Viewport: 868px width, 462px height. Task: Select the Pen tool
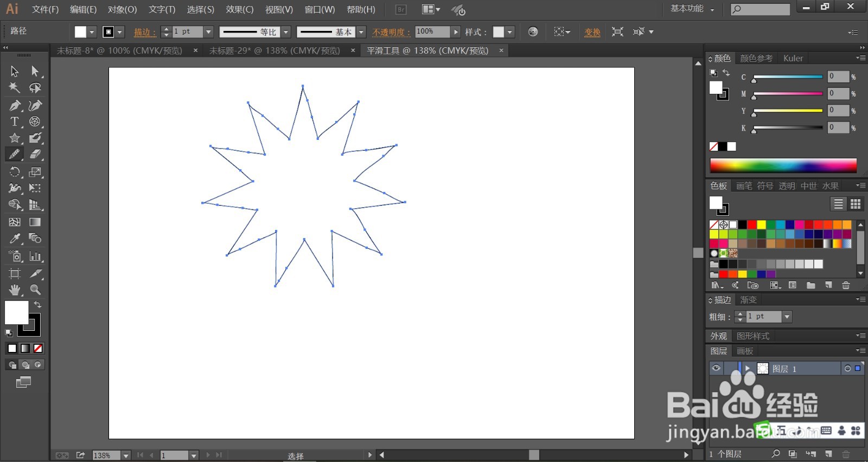[15, 105]
